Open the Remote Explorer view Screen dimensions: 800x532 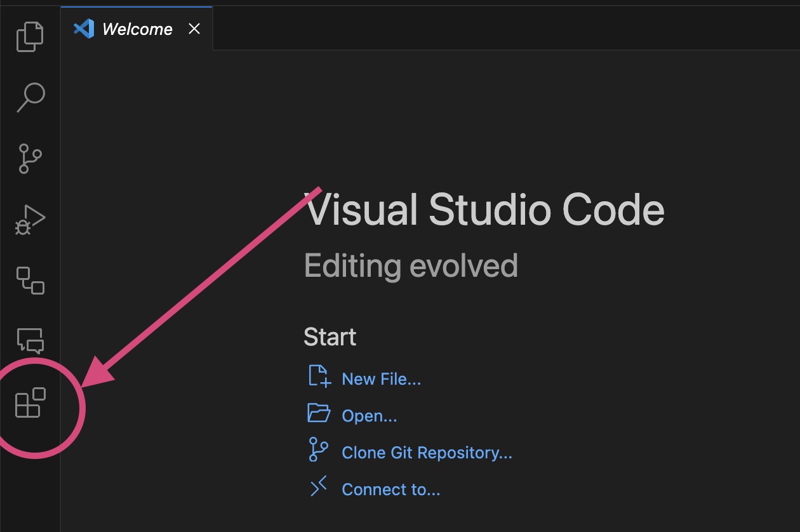click(x=29, y=280)
